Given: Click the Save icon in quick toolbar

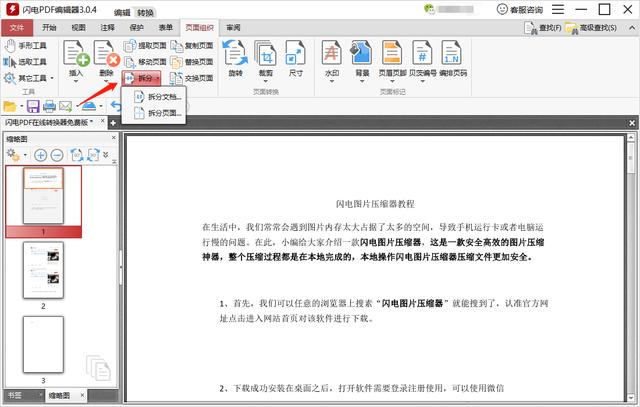Looking at the screenshot, I should (x=33, y=107).
